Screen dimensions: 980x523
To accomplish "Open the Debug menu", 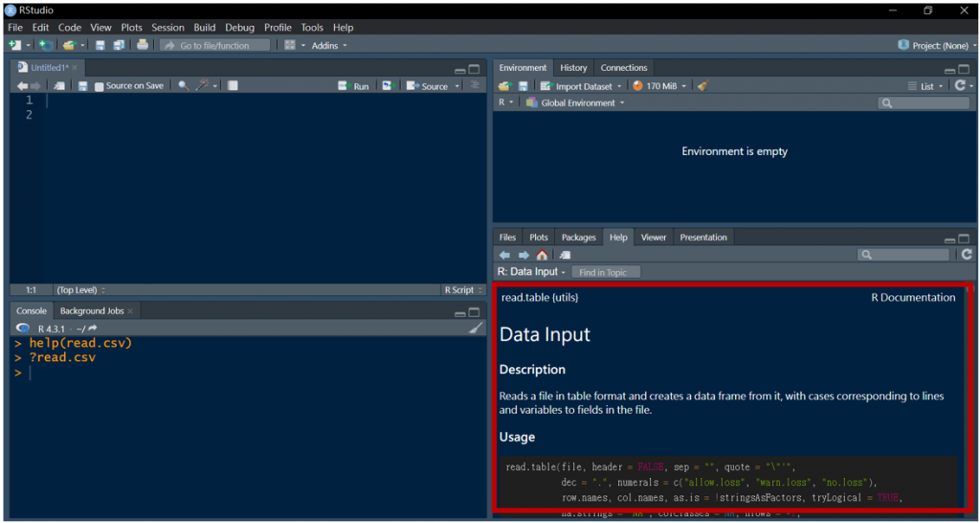I will point(240,28).
